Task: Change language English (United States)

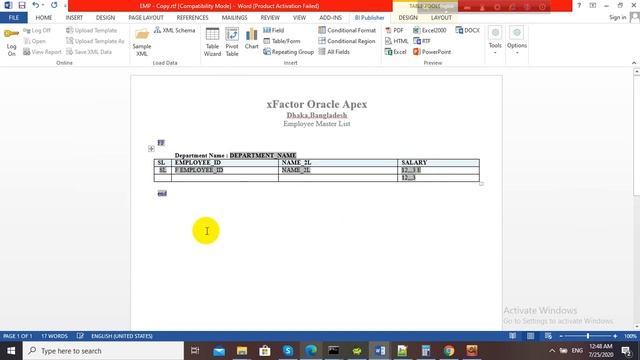Action: tap(122, 336)
